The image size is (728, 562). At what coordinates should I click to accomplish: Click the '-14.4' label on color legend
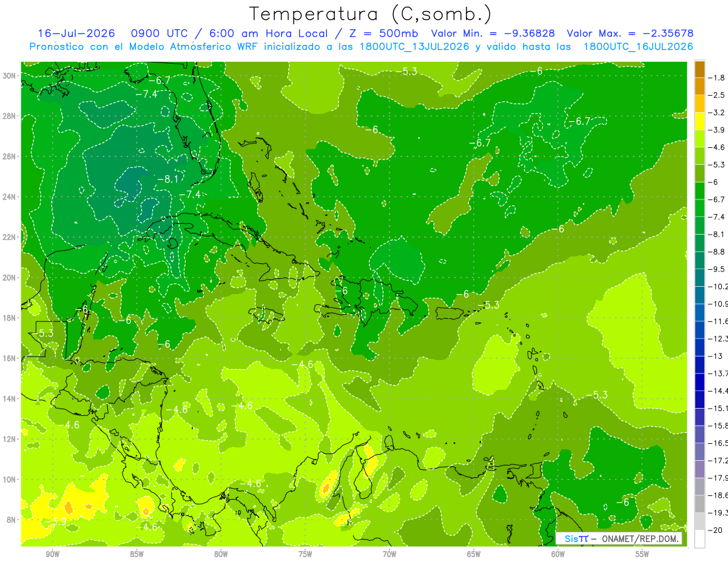(718, 390)
